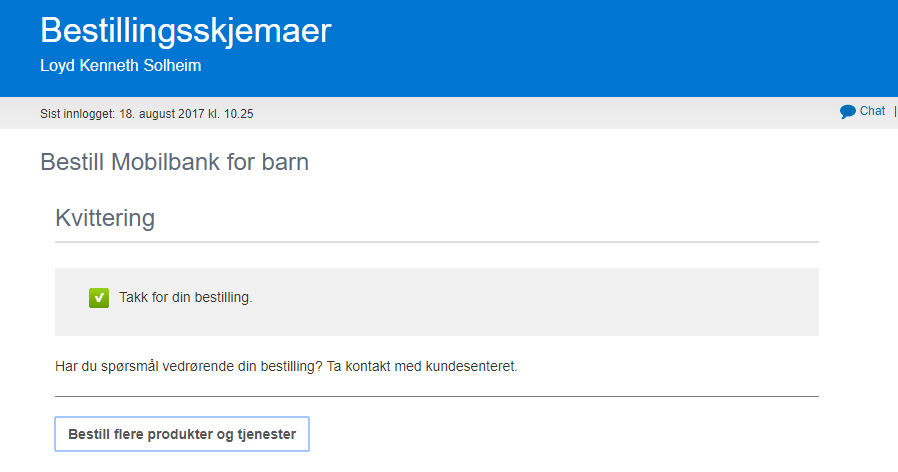Click the Bestill Mobilbank for barn heading
The width and height of the screenshot is (898, 472).
click(174, 162)
